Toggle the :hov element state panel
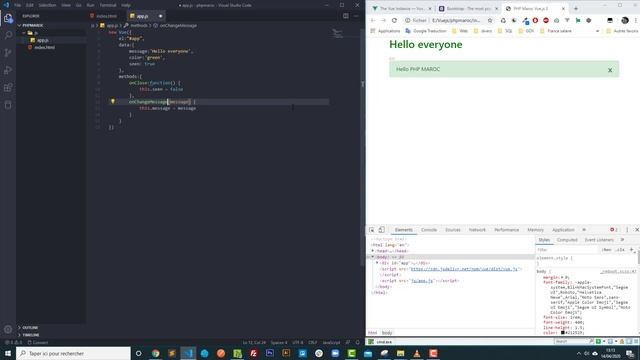 [607, 249]
